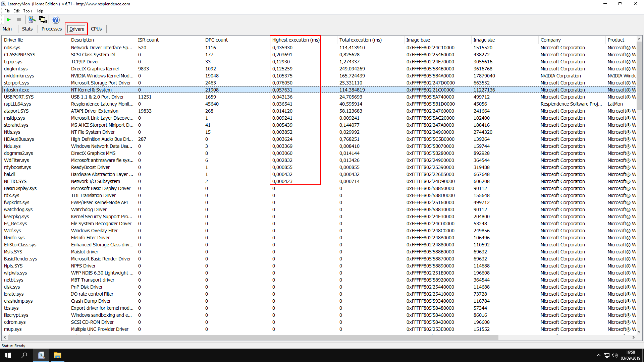Open the File menu

click(7, 11)
